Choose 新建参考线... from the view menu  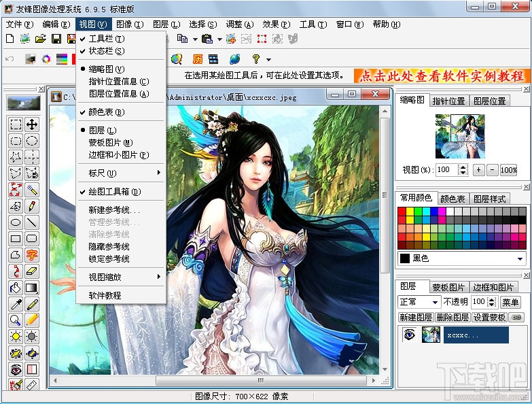pos(121,209)
